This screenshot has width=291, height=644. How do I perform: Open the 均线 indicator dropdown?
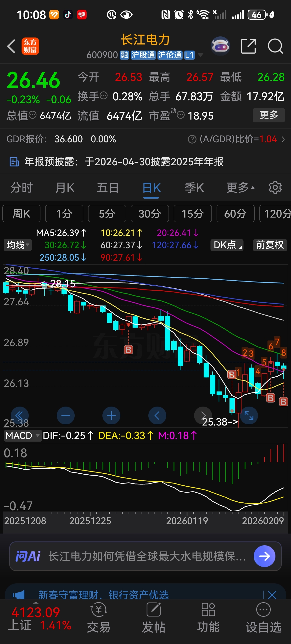coord(18,245)
